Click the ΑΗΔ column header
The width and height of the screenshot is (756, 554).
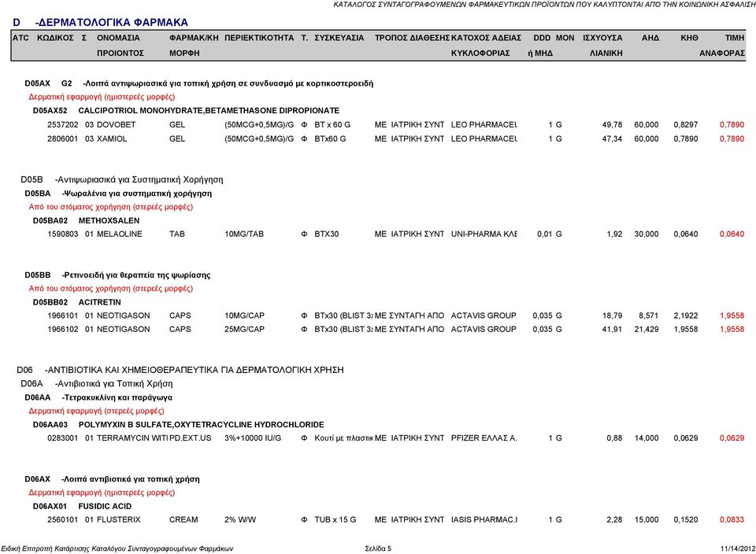(x=650, y=38)
